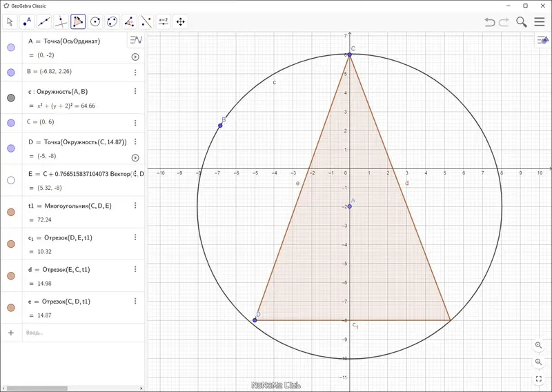This screenshot has width=552, height=392.
Task: Select circle equation text '= 64.66'
Action: coord(84,106)
